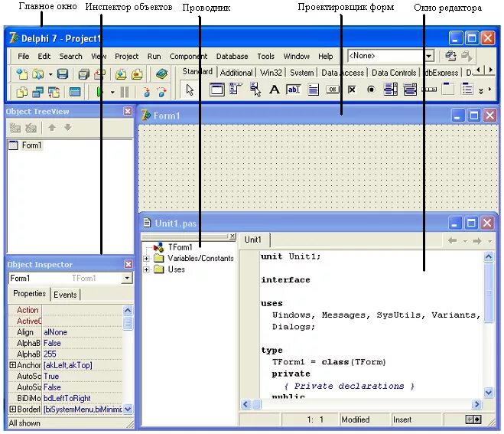Select the GroupBox component icon
Image resolution: width=504 pixels, height=434 pixels.
click(x=448, y=89)
